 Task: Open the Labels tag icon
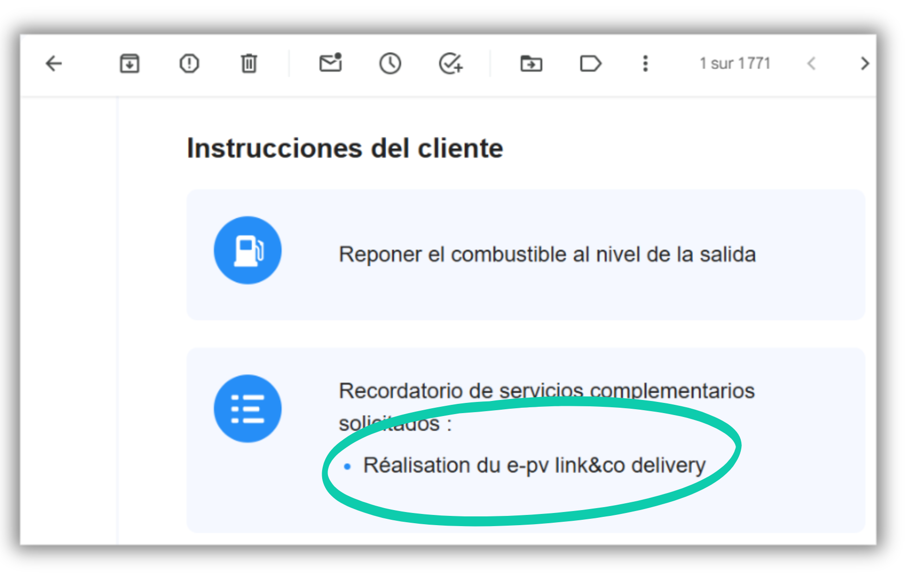point(591,63)
